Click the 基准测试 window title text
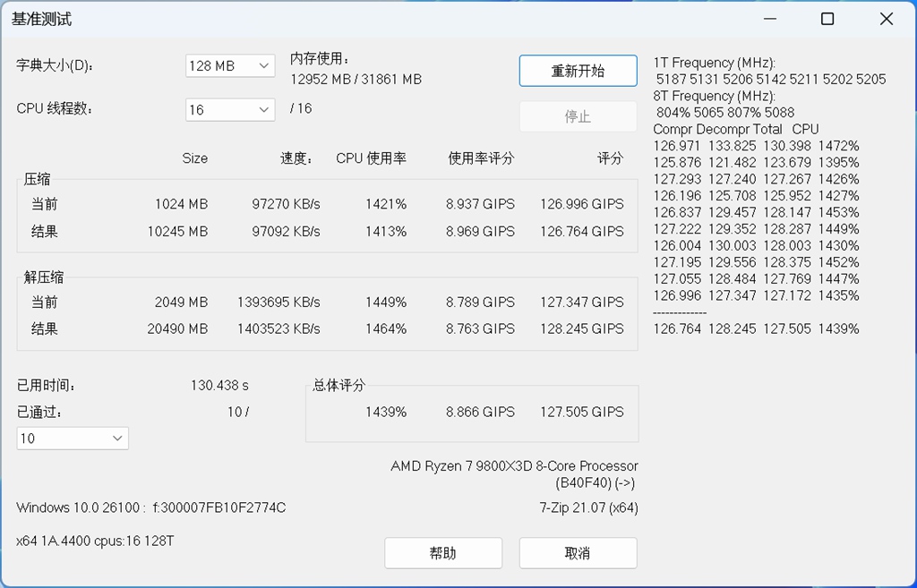Screen dimensions: 917x588 point(41,20)
